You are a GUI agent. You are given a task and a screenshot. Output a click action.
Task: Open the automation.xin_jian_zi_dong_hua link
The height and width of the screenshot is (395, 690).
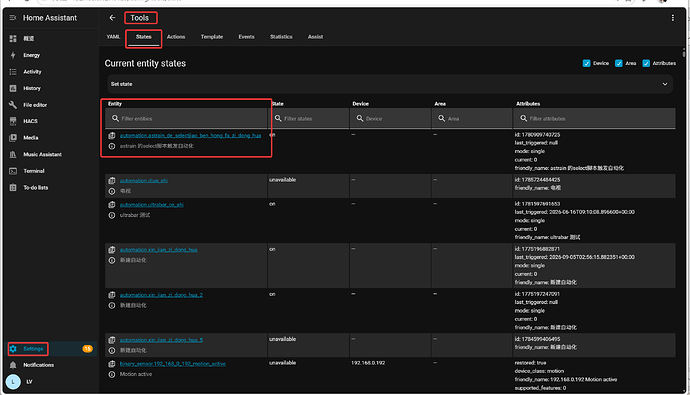pos(158,250)
